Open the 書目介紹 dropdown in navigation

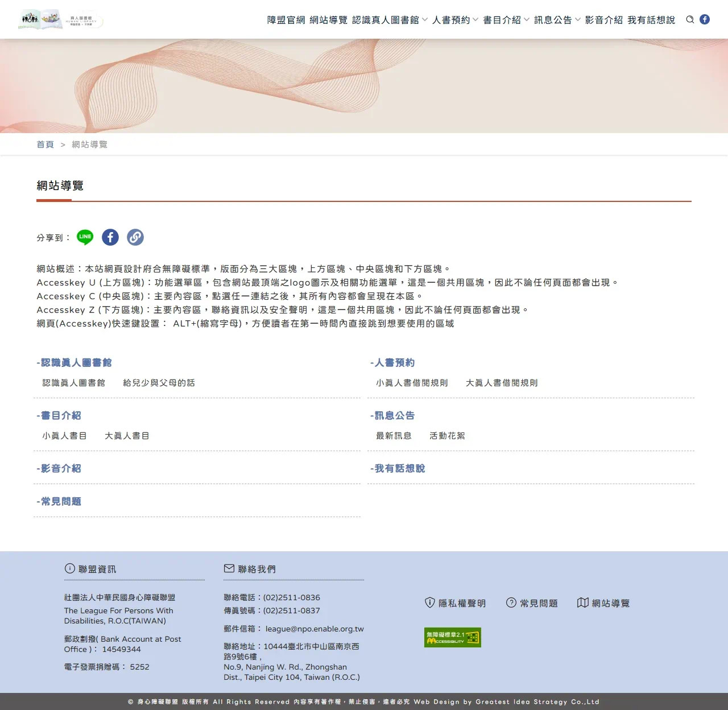tap(503, 19)
